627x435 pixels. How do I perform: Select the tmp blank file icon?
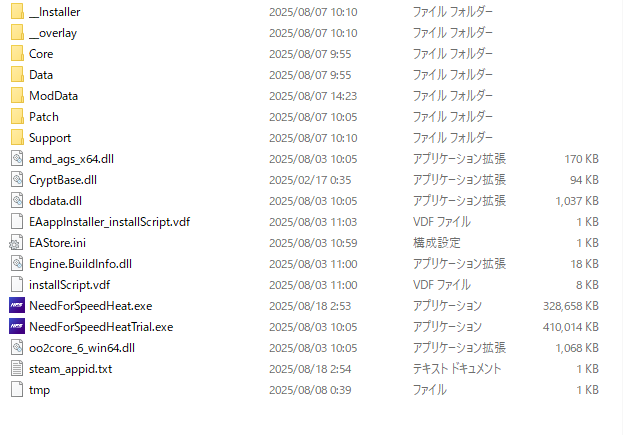coord(17,390)
